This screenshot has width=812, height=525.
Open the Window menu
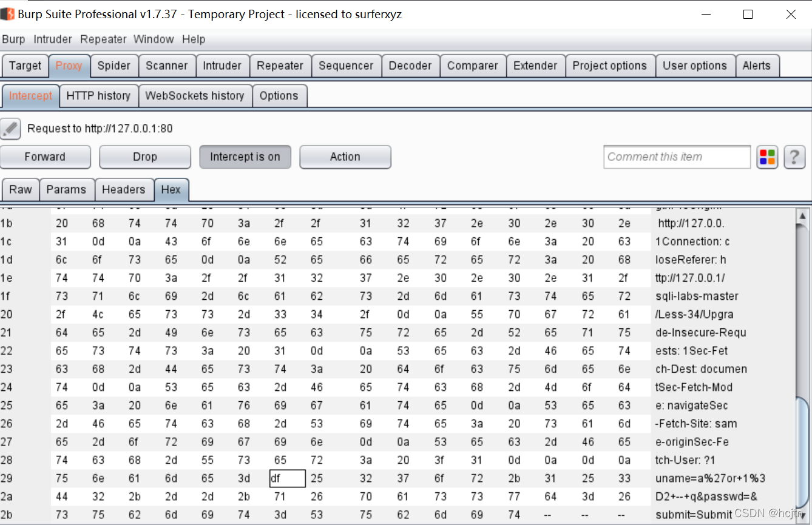(154, 39)
